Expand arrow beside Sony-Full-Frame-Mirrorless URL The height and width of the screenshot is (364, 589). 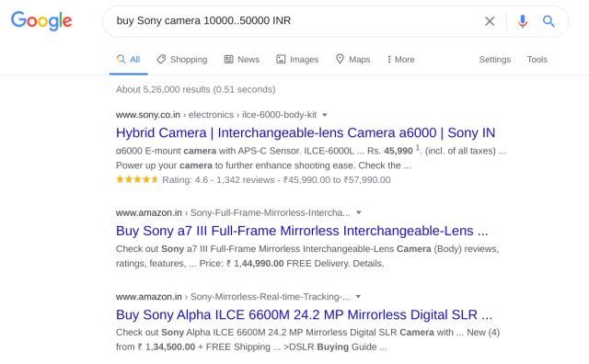coord(358,212)
